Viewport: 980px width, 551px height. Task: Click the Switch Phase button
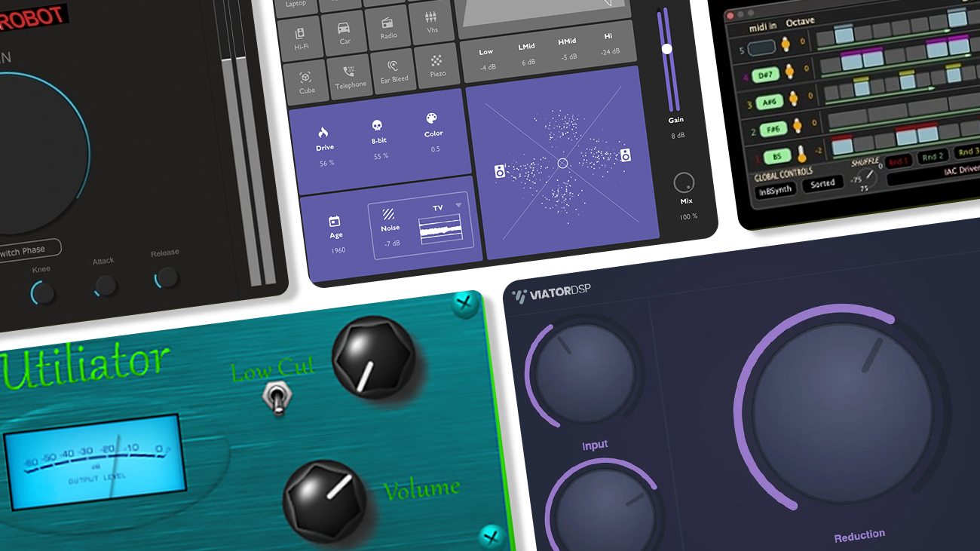[x=29, y=249]
